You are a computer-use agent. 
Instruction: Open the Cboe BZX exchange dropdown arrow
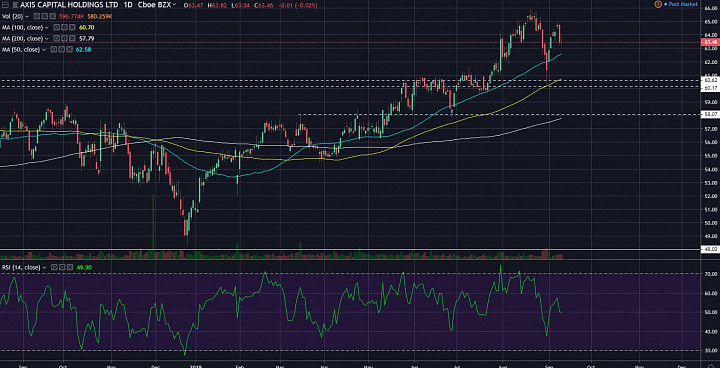174,5
